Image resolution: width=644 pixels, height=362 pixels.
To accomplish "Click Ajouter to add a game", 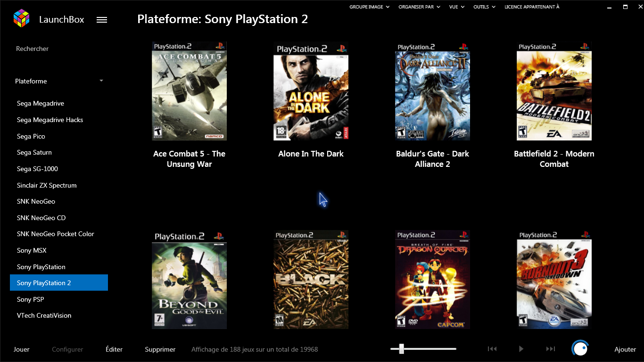I will click(x=625, y=349).
